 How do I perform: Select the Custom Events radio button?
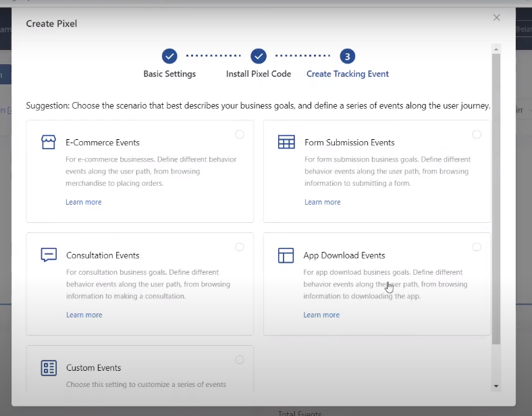(240, 360)
